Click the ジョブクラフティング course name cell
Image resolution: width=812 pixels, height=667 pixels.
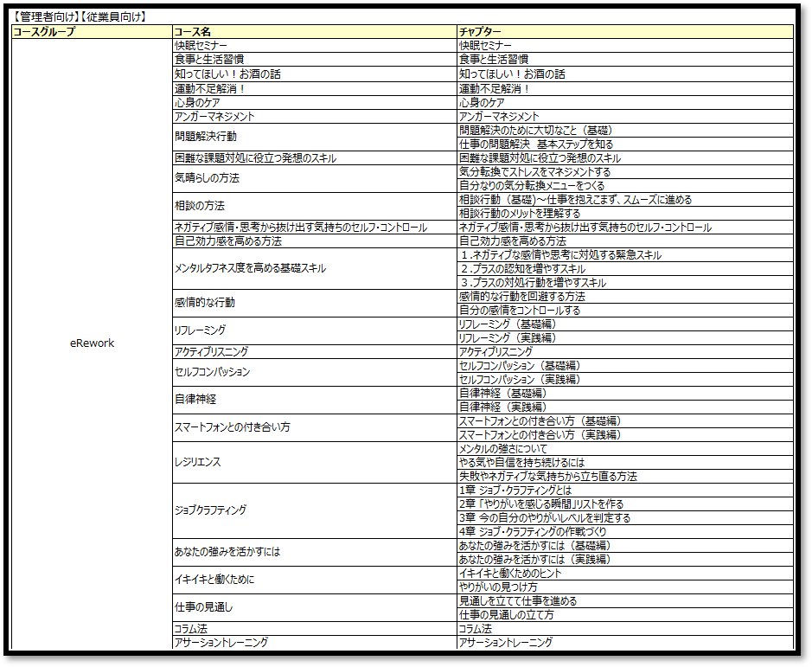pos(210,510)
